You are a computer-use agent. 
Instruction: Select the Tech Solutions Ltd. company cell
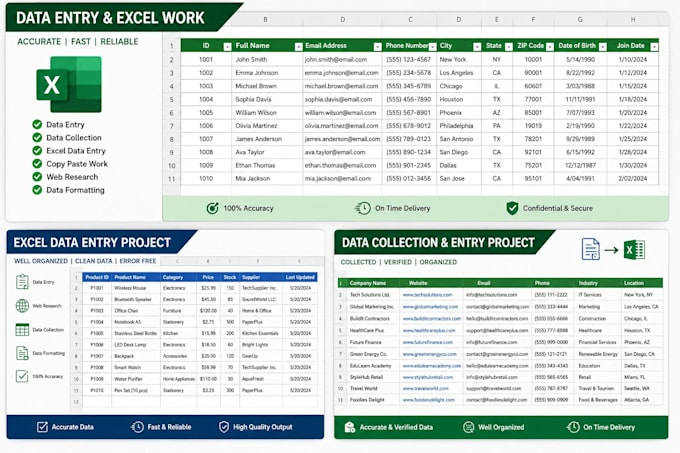point(373,295)
